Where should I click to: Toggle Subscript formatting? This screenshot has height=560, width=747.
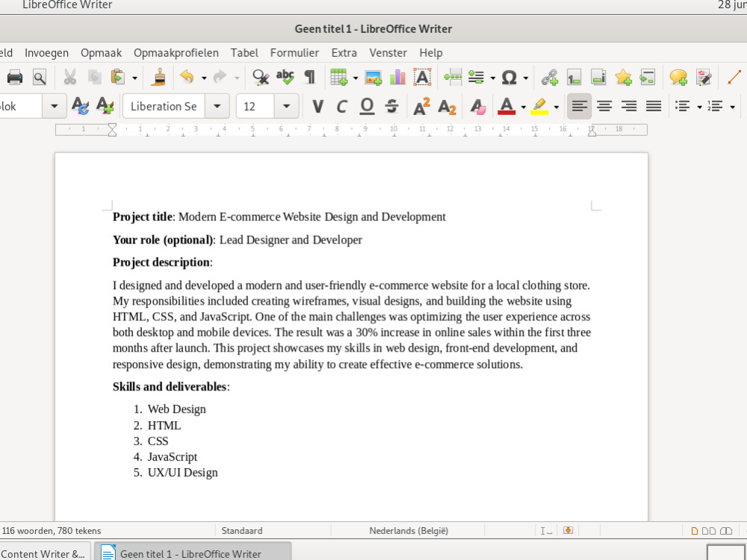tap(447, 106)
